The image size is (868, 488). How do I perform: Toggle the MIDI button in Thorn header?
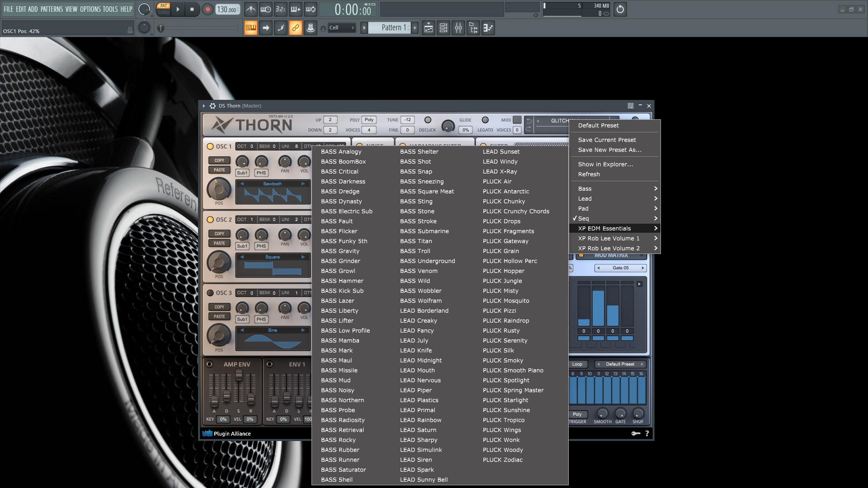[517, 120]
